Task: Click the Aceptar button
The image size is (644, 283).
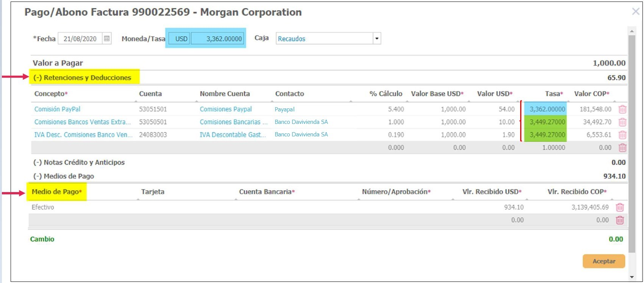Action: click(x=603, y=261)
